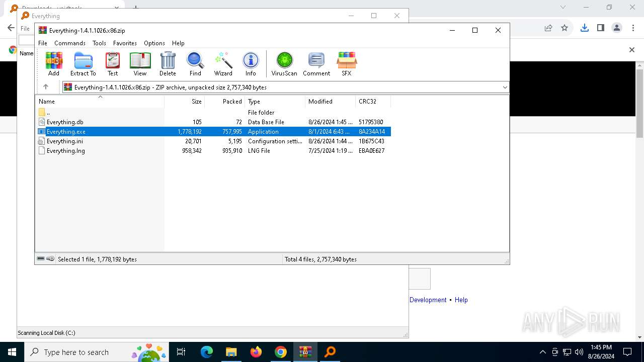644x362 pixels.
Task: Select the Everything.db file
Action: [213, 122]
